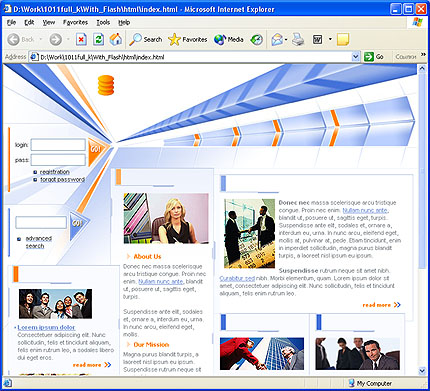Open Mail button dropdown arrow
Image resolution: width=430 pixels, height=391 pixels.
[x=286, y=40]
